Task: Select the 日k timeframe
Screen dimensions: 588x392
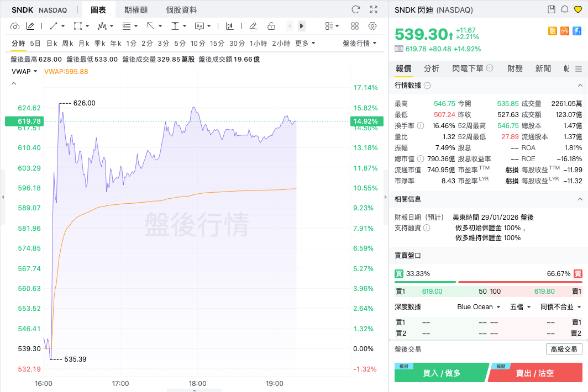Action: tap(52, 43)
